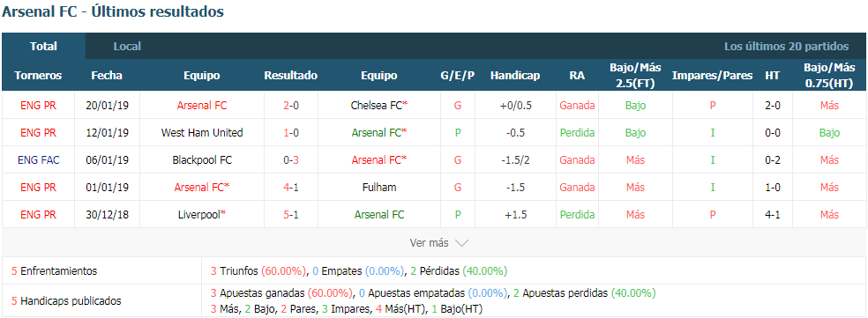Open Blackpool FC team link
The image size is (868, 318).
(202, 159)
